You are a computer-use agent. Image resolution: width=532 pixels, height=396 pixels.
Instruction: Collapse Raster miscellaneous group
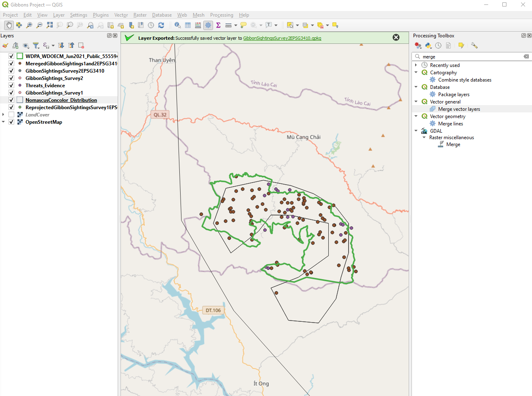(x=424, y=137)
